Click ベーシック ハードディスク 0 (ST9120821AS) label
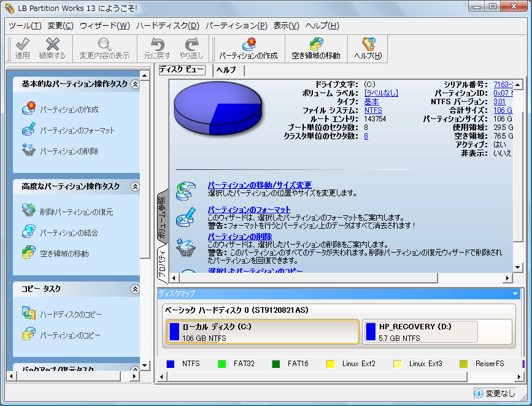The image size is (532, 406). point(236,310)
